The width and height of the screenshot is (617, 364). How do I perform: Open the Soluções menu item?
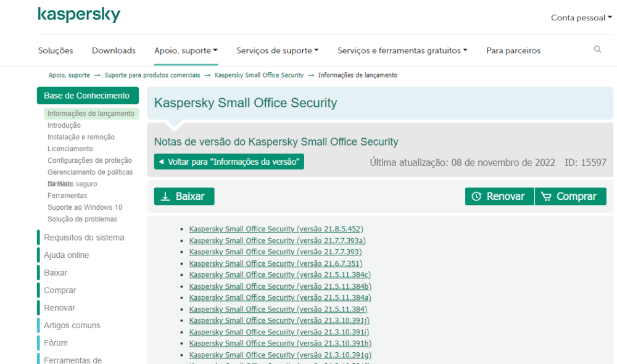click(56, 51)
